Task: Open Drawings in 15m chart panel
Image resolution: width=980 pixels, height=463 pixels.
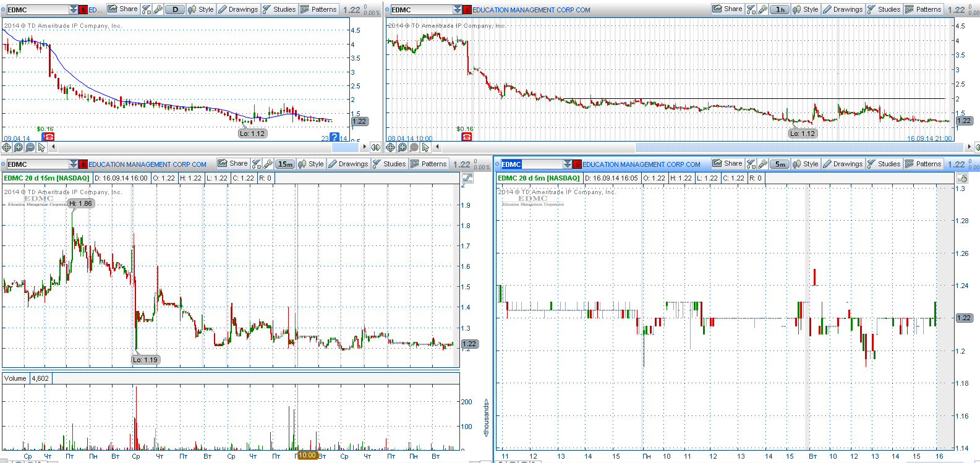Action: tap(348, 164)
